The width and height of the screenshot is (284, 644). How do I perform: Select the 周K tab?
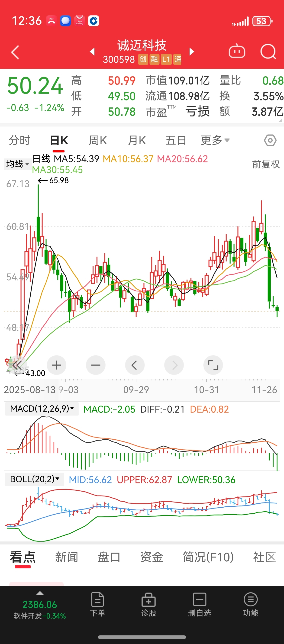coord(98,140)
